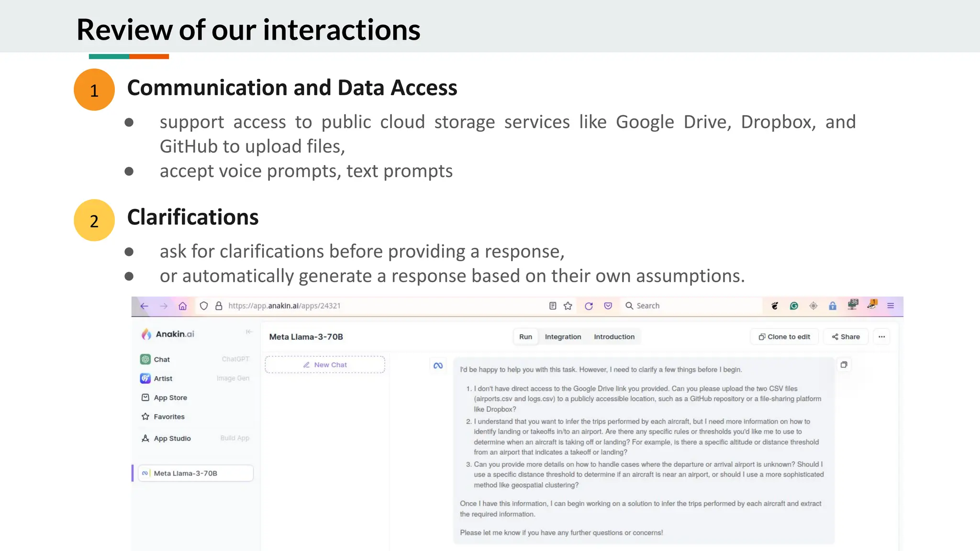Open the monitor extension with badge
This screenshot has width=980, height=551.
[853, 305]
